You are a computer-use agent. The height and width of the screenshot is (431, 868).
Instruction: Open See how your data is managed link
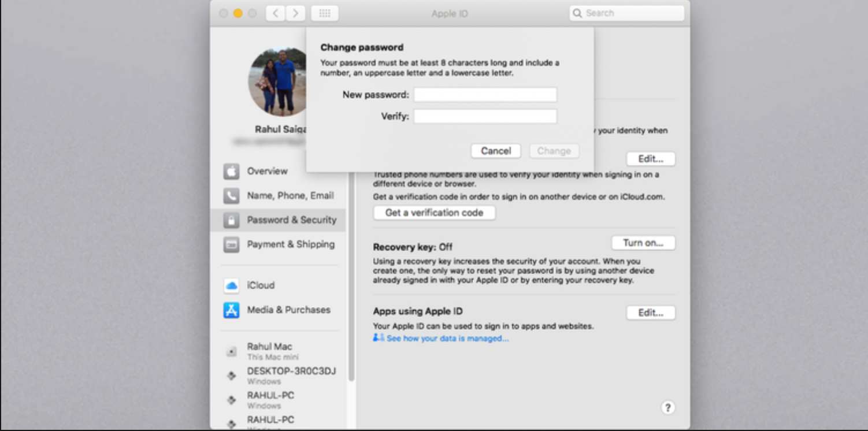click(447, 339)
